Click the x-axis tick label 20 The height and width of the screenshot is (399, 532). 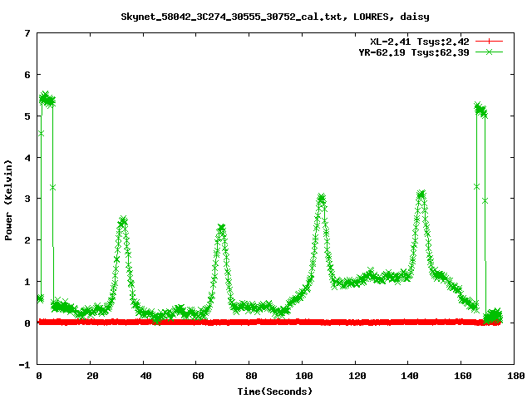(x=92, y=376)
